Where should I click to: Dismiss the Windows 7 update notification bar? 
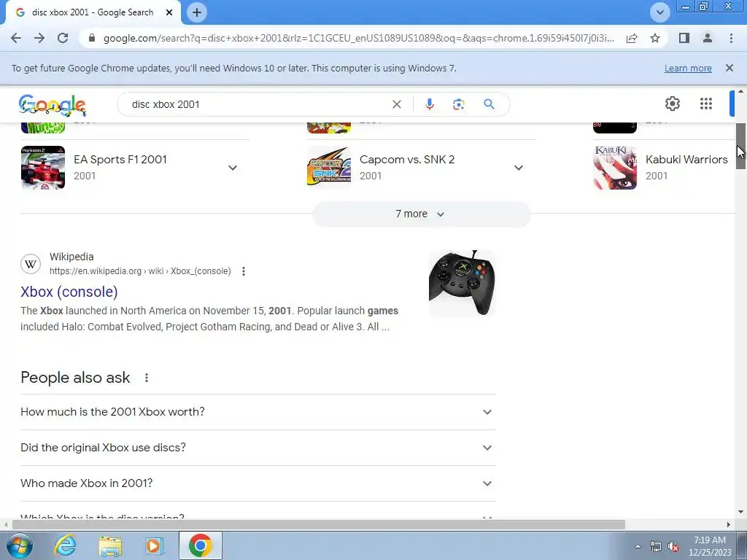pos(729,68)
